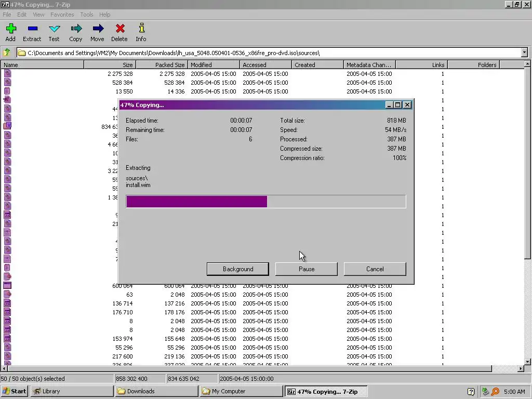Image resolution: width=532 pixels, height=399 pixels.
Task: Switch to Downloads taskbar window
Action: [156, 391]
